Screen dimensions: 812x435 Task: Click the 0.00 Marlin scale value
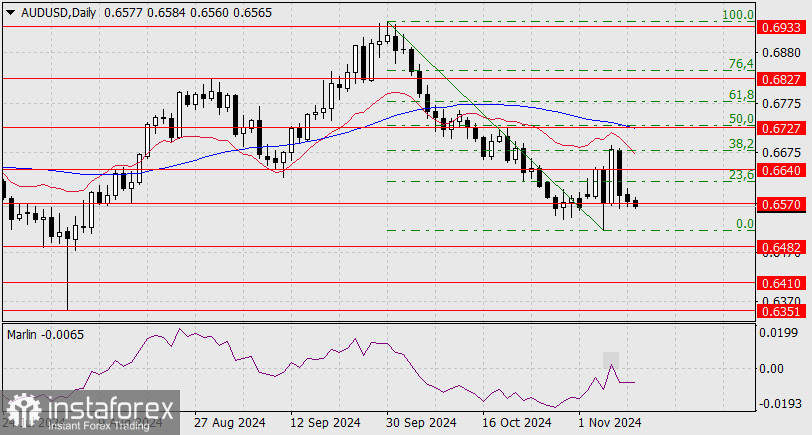(772, 369)
